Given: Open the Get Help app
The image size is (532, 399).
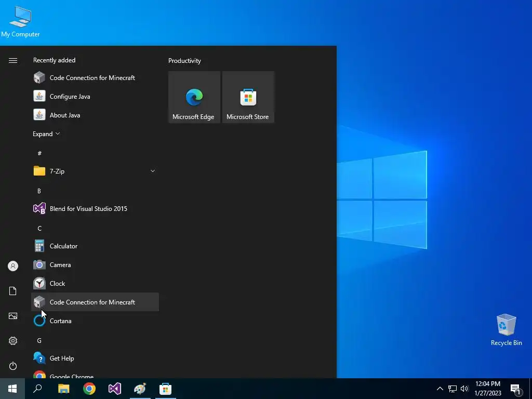Looking at the screenshot, I should point(95,358).
